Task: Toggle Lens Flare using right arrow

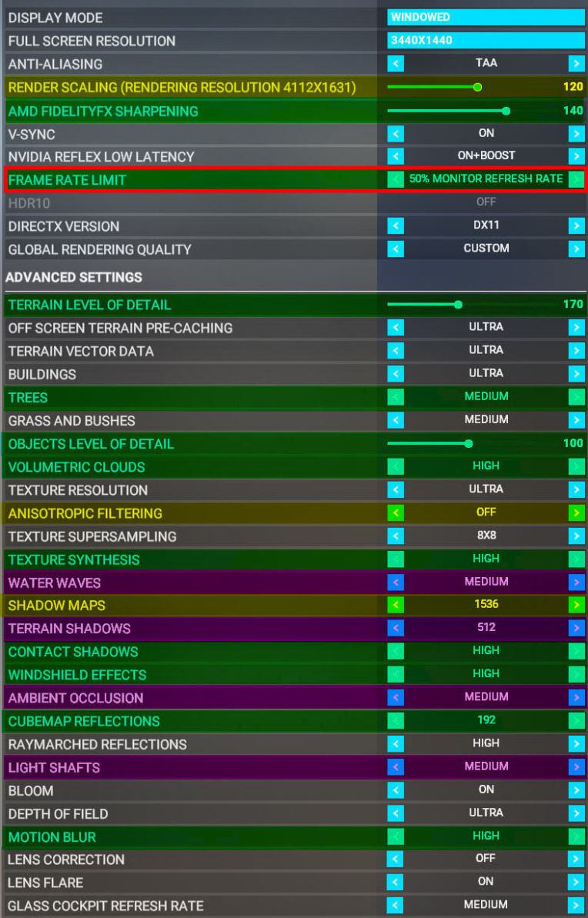Action: coord(576,883)
